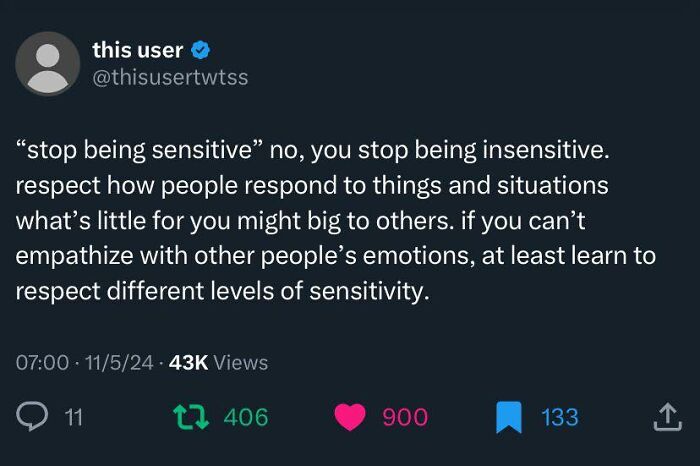The image size is (700, 466).
Task: Open the @thisusertwtss handle link
Action: (x=170, y=77)
